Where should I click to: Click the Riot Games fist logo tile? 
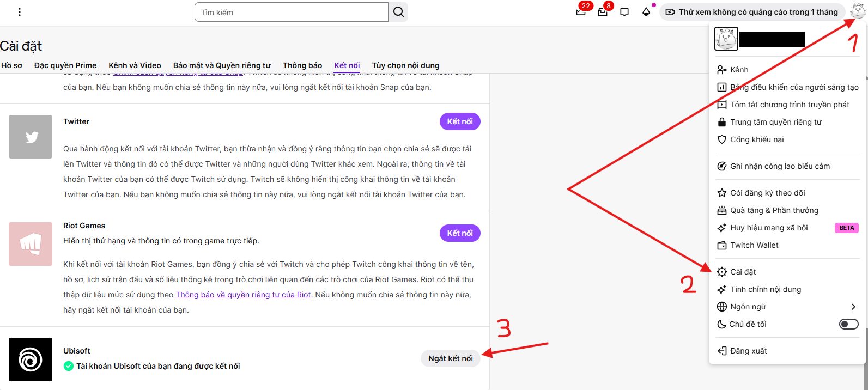31,244
